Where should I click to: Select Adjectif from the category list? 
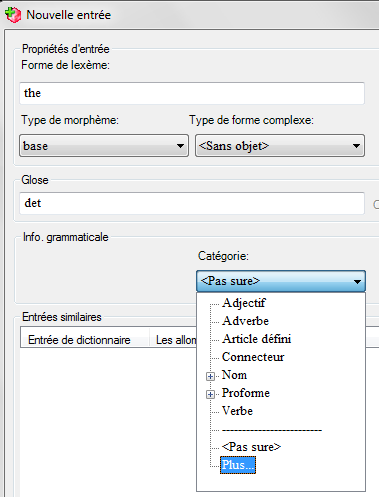pyautogui.click(x=244, y=303)
